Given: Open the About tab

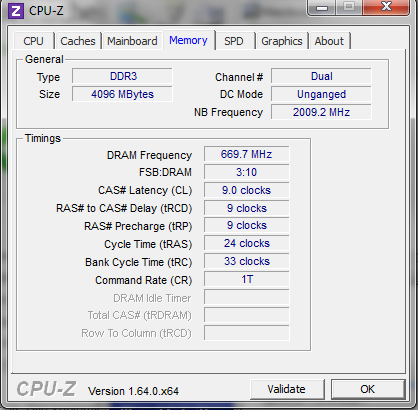Looking at the screenshot, I should (329, 41).
